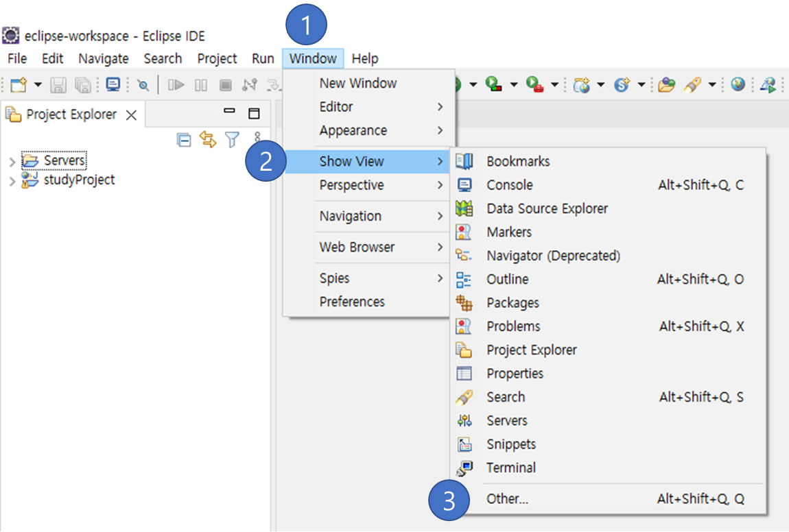Open the Help menu
The image size is (789, 532).
click(365, 59)
